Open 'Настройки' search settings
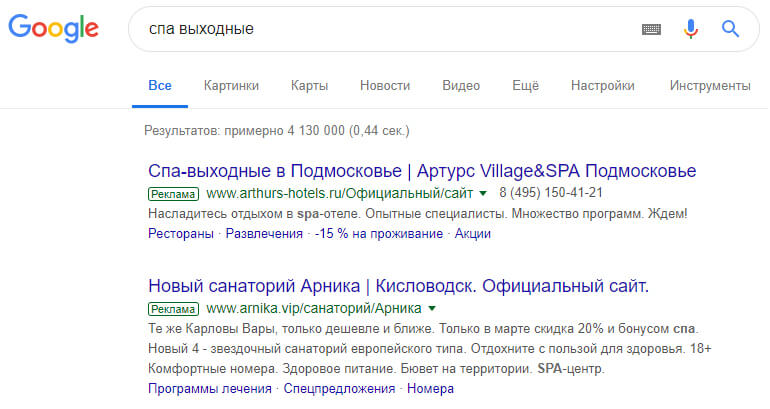 [x=603, y=85]
